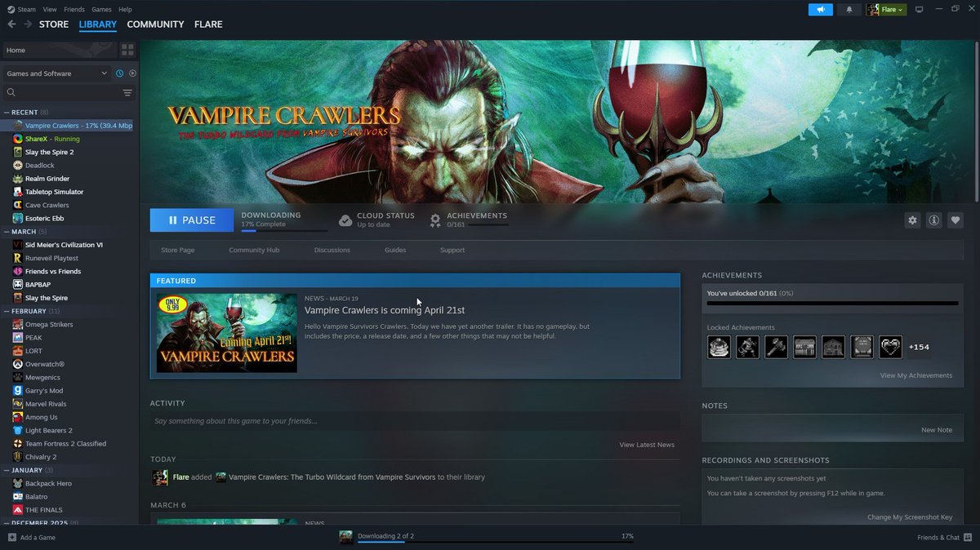Click the plus icon beside Add a Game
Screen dimensions: 980x550
coord(11,538)
